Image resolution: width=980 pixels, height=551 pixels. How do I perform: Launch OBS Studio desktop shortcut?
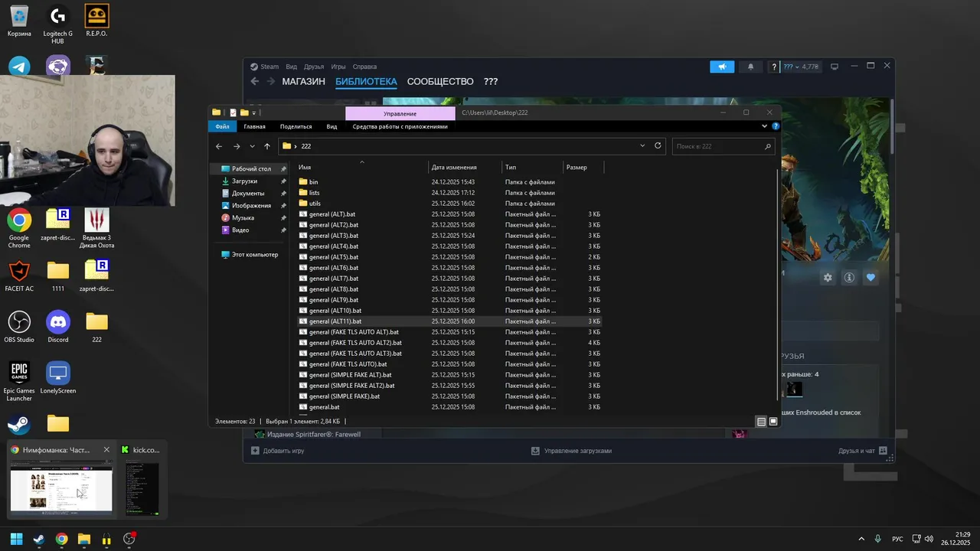(x=19, y=327)
